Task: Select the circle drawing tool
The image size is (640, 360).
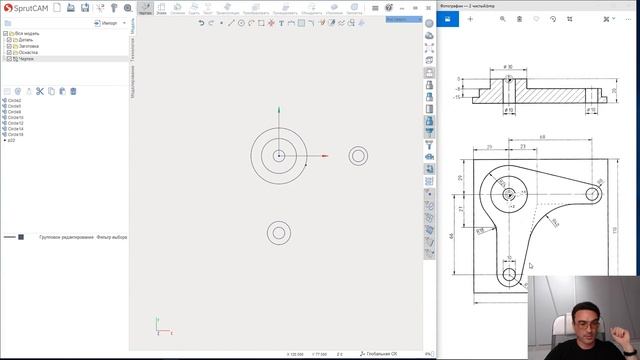Action: click(x=241, y=23)
